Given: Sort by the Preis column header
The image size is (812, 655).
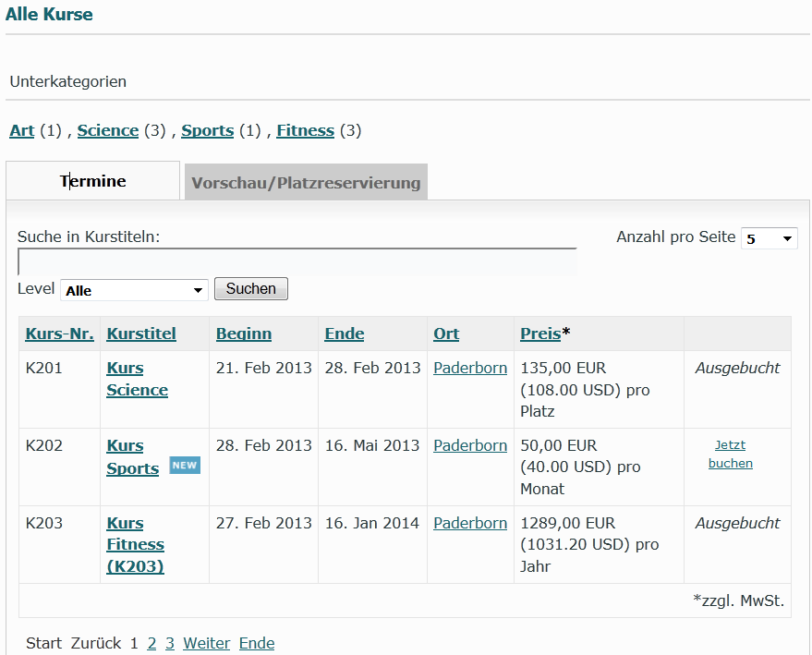Looking at the screenshot, I should pos(540,334).
